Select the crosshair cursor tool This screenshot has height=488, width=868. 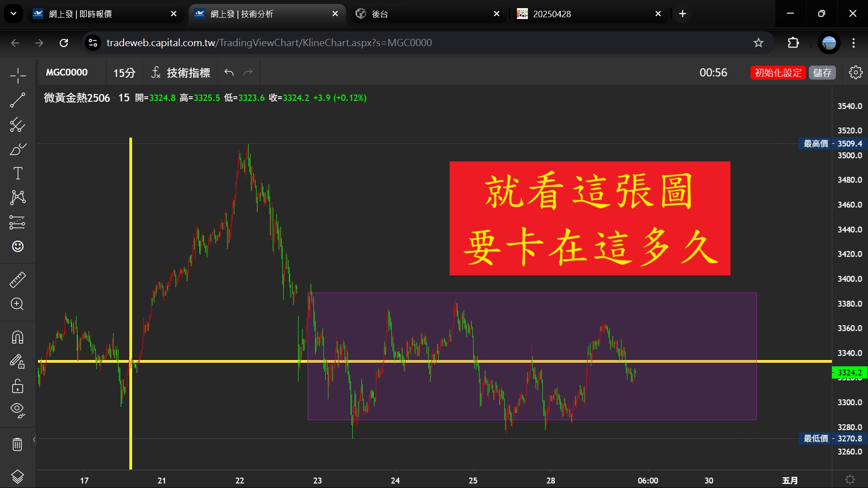point(18,76)
